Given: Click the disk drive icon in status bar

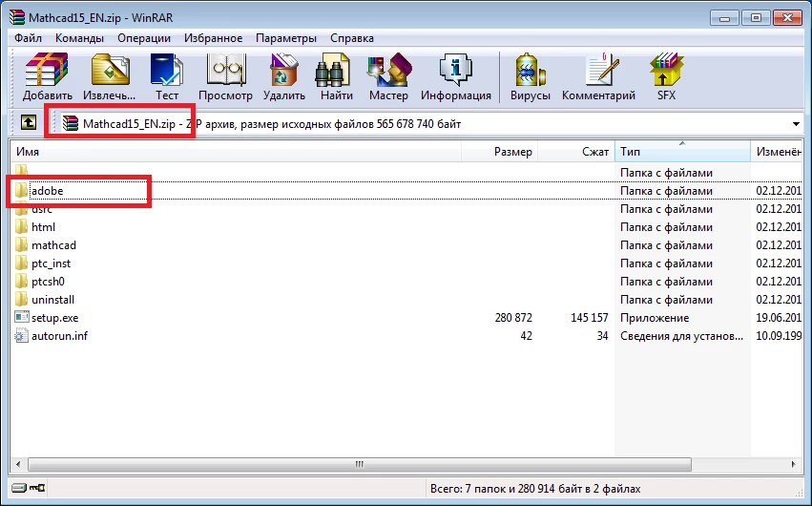Looking at the screenshot, I should click(x=19, y=488).
